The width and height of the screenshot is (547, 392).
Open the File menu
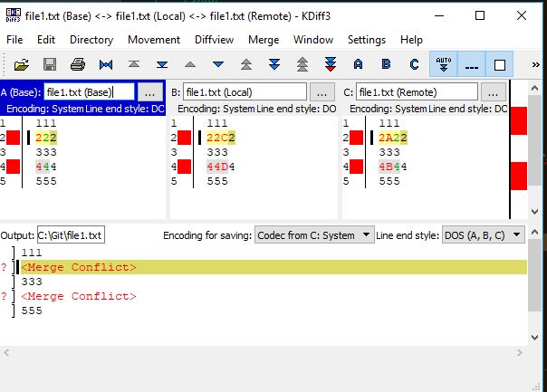pyautogui.click(x=14, y=40)
